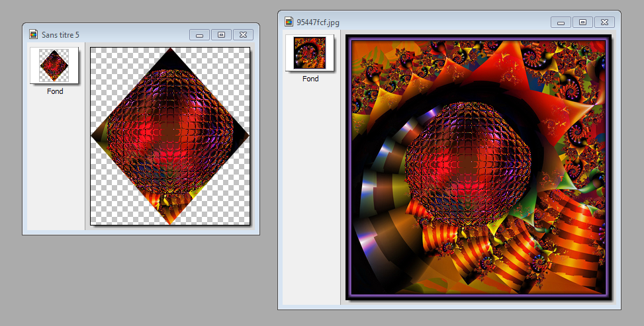Click the Fond label in Sans titre 5
The height and width of the screenshot is (326, 644).
55,91
